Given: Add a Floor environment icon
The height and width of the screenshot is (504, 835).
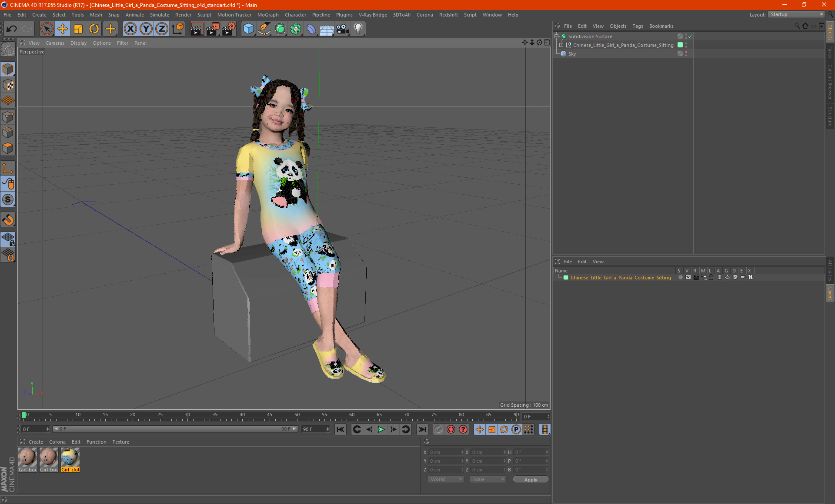Looking at the screenshot, I should click(x=327, y=29).
